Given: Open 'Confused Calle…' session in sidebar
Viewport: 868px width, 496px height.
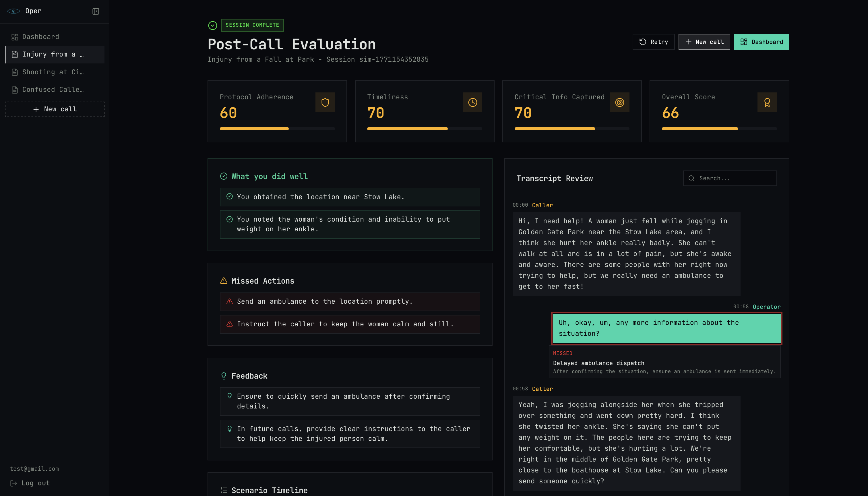Looking at the screenshot, I should click(x=53, y=90).
